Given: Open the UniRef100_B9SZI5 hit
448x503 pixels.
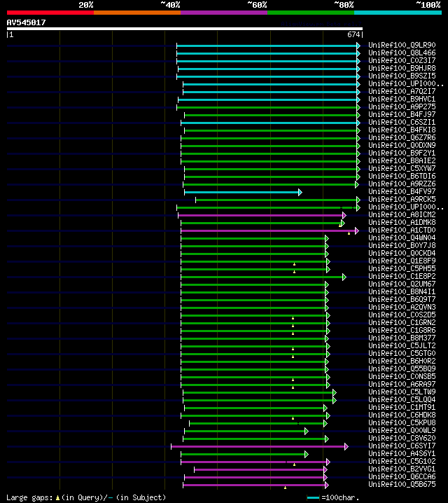Looking at the screenshot, I should [402, 76].
